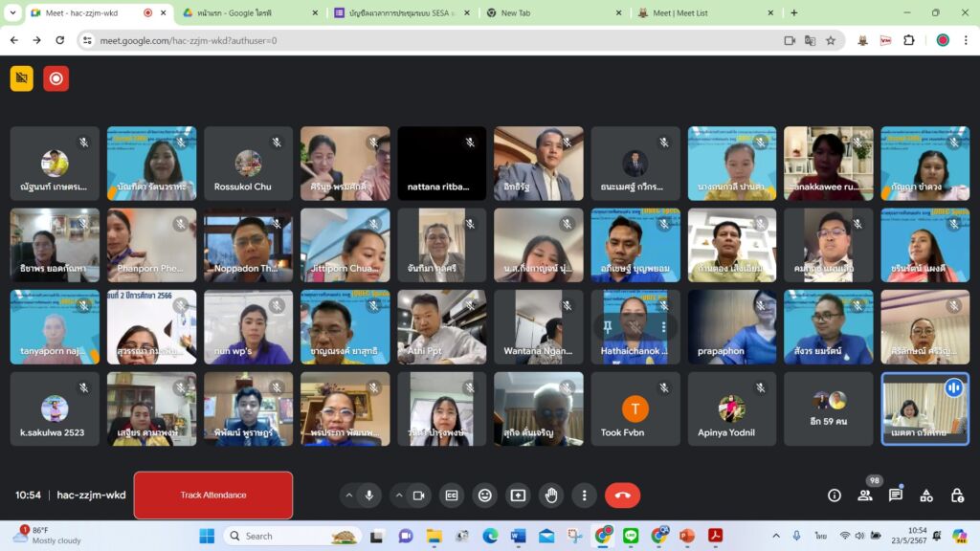Show the participants list with 98 people
Viewport: 980px width, 551px height.
coord(865,495)
